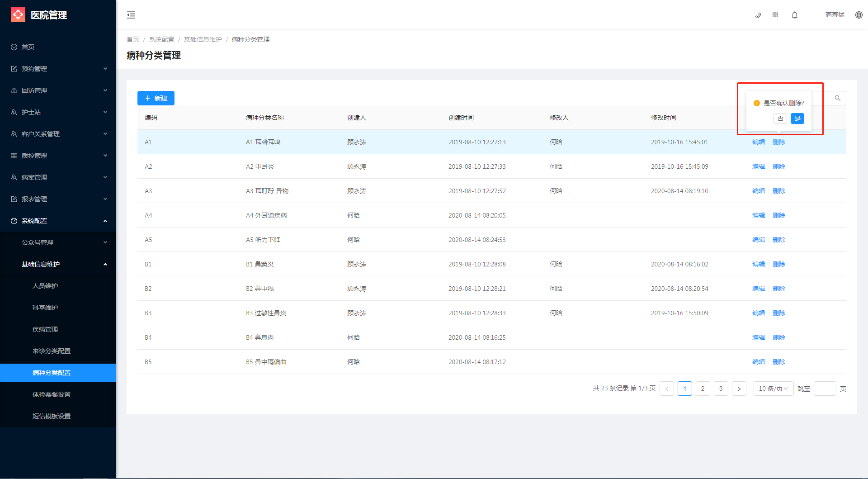Click 删除 for row A4
The width and height of the screenshot is (868, 479).
(x=779, y=215)
